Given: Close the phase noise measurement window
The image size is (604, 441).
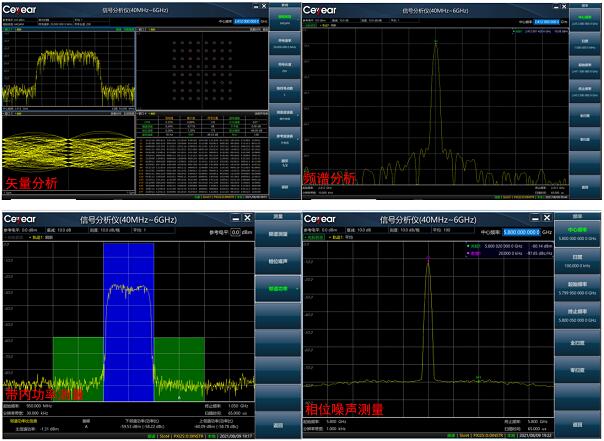Looking at the screenshot, I should coord(547,218).
